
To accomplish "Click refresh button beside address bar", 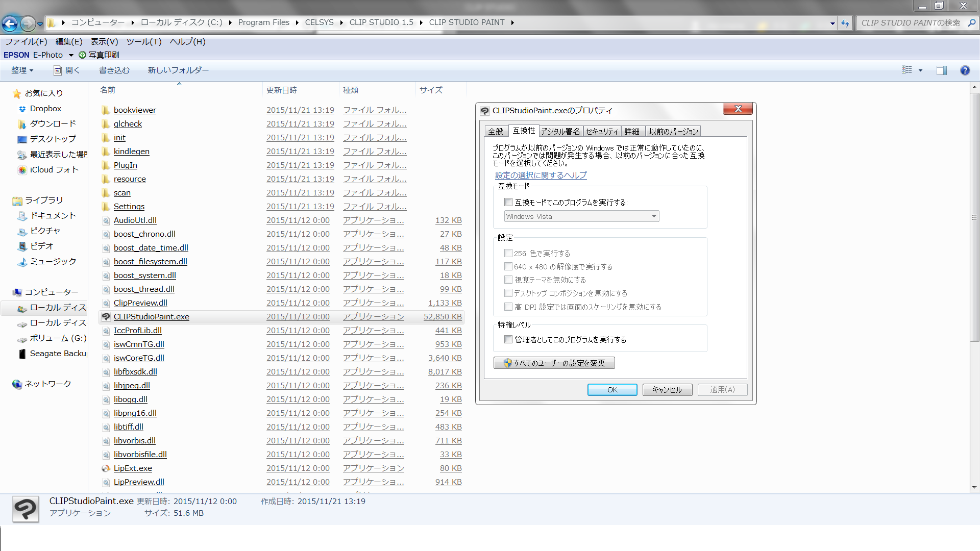I will point(845,23).
